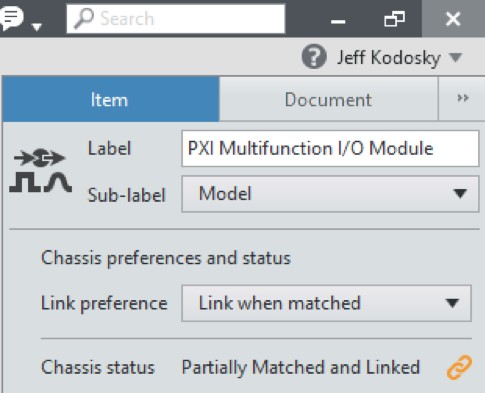The height and width of the screenshot is (393, 485).
Task: Open the Link preference combo box
Action: click(x=326, y=303)
